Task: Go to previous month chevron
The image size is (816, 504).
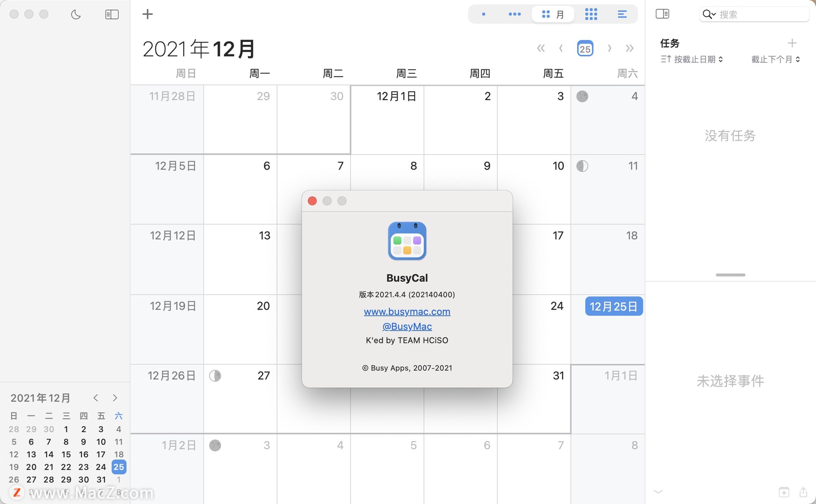Action: (561, 48)
